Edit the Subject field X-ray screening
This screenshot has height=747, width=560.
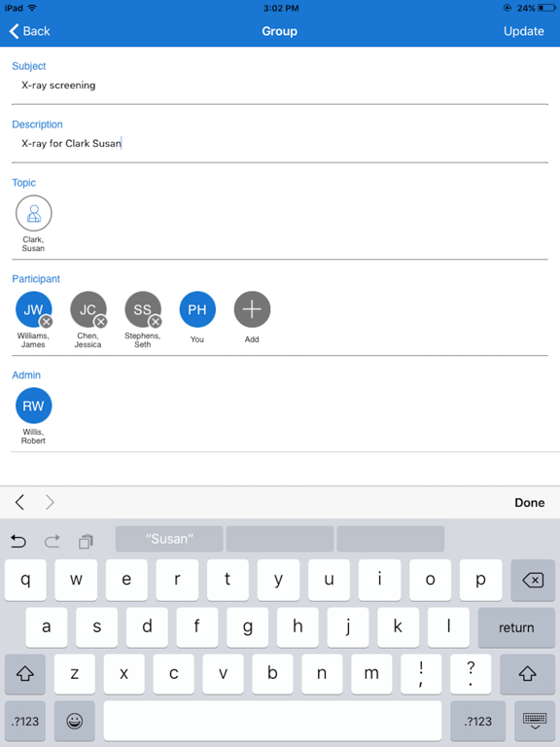[x=280, y=86]
